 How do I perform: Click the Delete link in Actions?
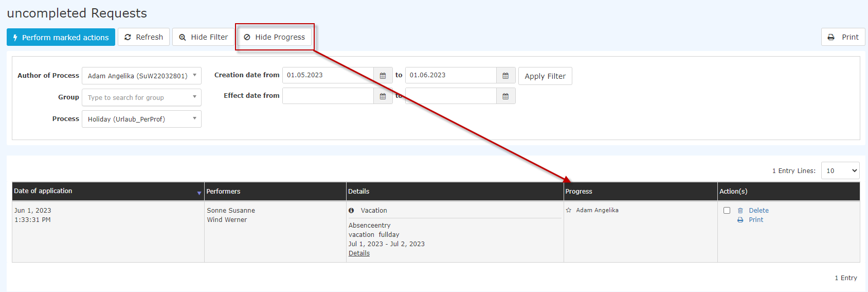(758, 211)
